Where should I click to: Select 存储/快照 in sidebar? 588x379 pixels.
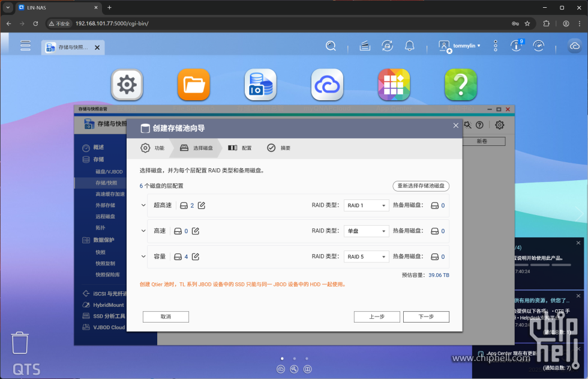[106, 183]
